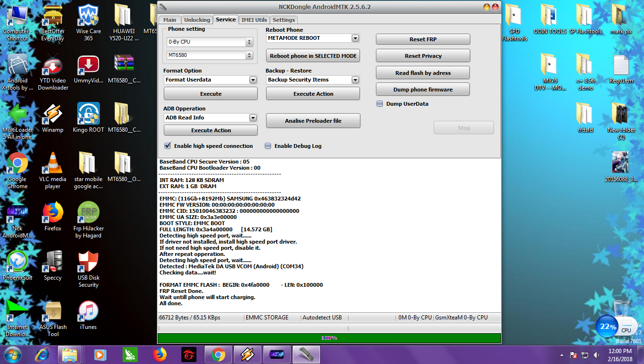This screenshot has height=364, width=644.
Task: Open the HUAWEI Y520-U22 folder
Action: click(x=124, y=22)
